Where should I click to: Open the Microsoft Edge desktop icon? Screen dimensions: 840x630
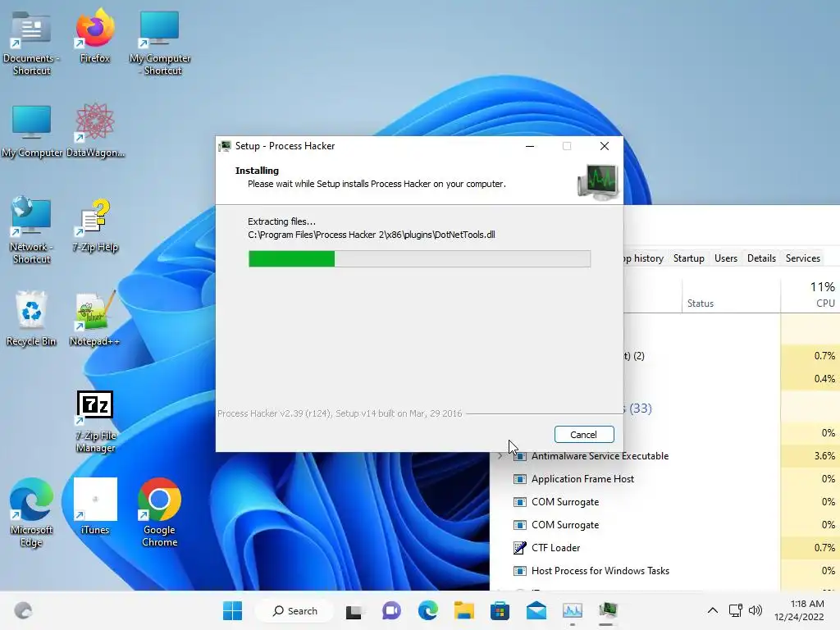pos(31,513)
